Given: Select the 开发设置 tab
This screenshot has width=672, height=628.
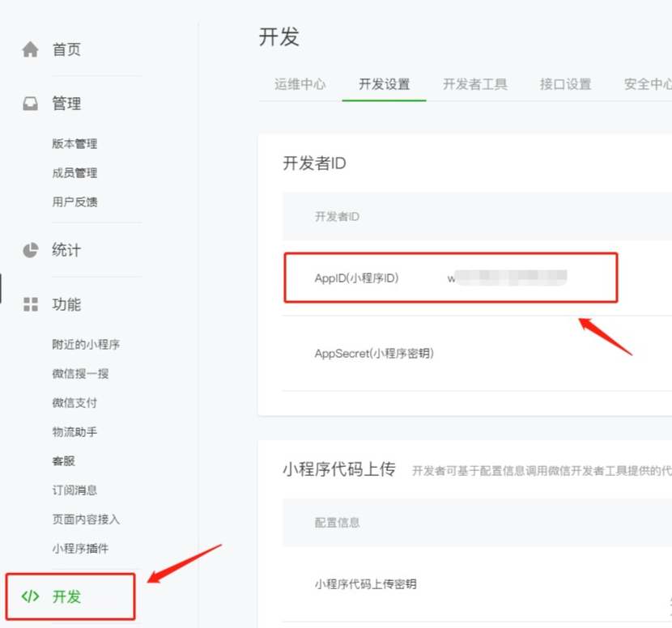Looking at the screenshot, I should [x=384, y=84].
